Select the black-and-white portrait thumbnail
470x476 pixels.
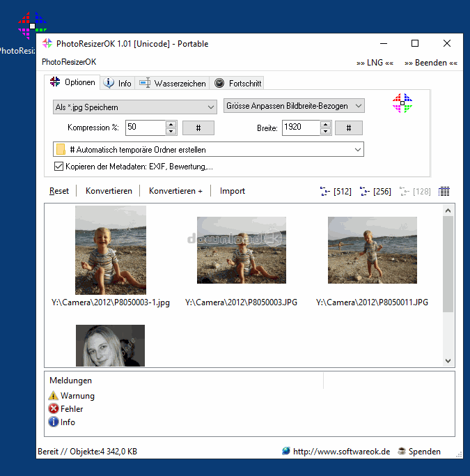pyautogui.click(x=111, y=346)
